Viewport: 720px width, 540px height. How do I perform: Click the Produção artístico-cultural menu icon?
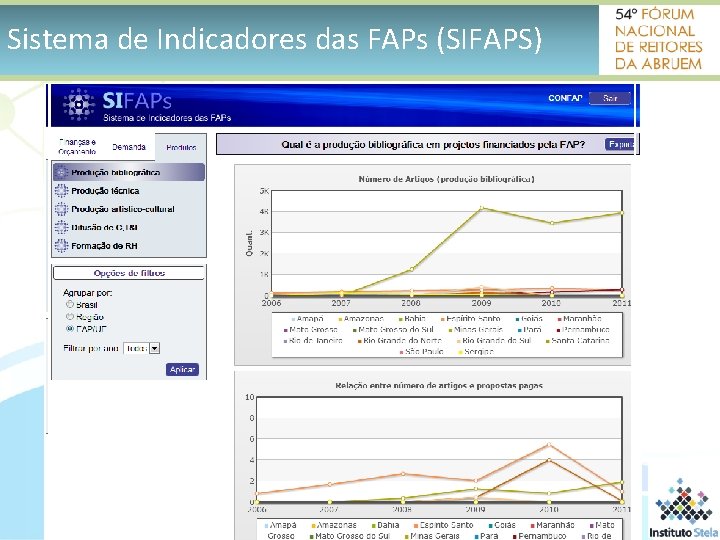coord(61,209)
